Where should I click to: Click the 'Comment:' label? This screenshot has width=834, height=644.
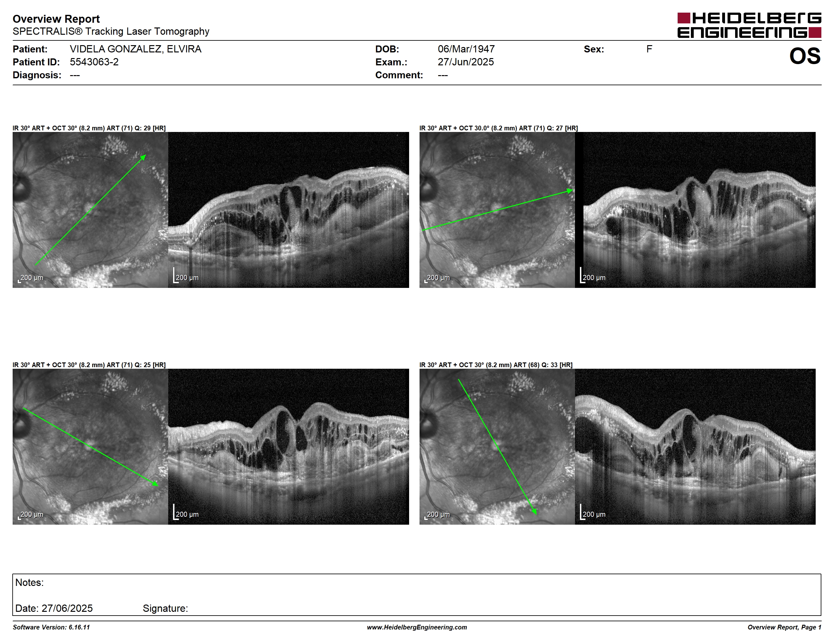pyautogui.click(x=399, y=75)
